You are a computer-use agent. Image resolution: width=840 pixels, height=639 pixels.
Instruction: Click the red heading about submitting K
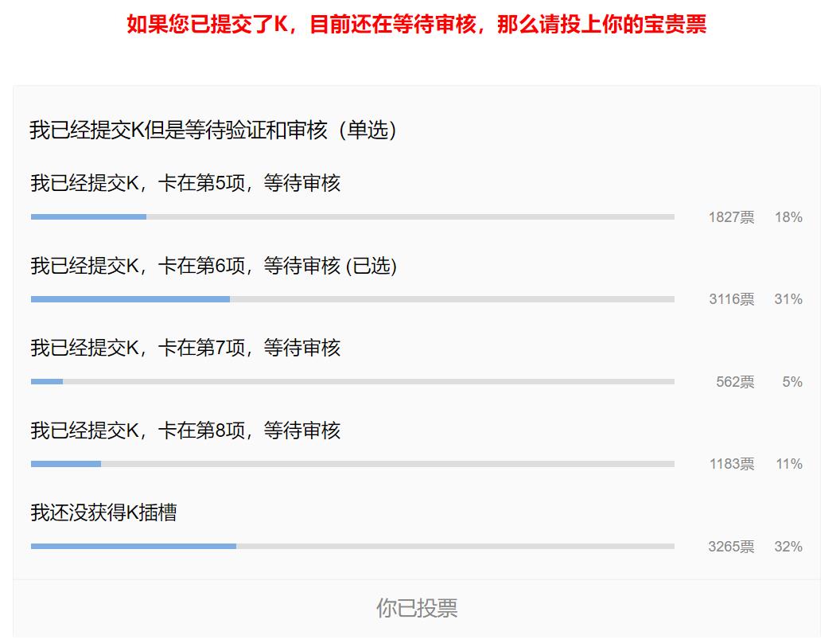[x=416, y=24]
